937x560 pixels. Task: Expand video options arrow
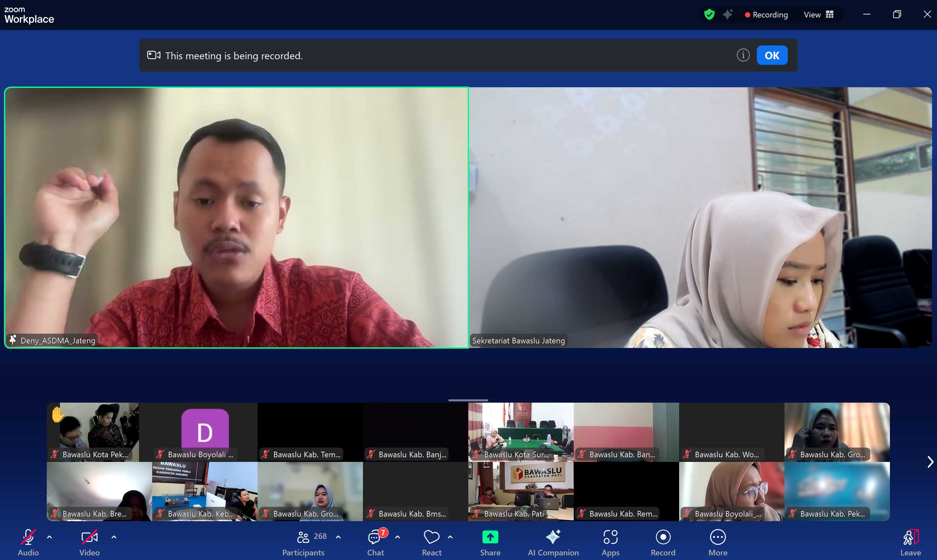[114, 537]
